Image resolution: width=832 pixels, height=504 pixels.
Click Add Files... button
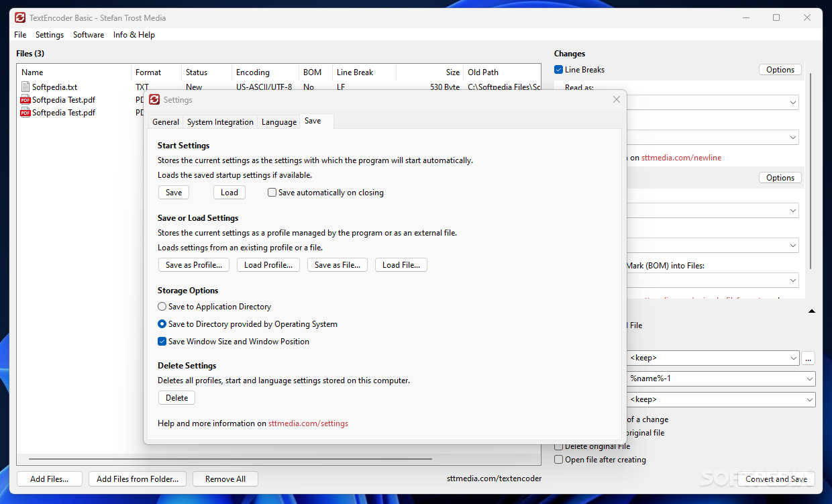pyautogui.click(x=49, y=479)
